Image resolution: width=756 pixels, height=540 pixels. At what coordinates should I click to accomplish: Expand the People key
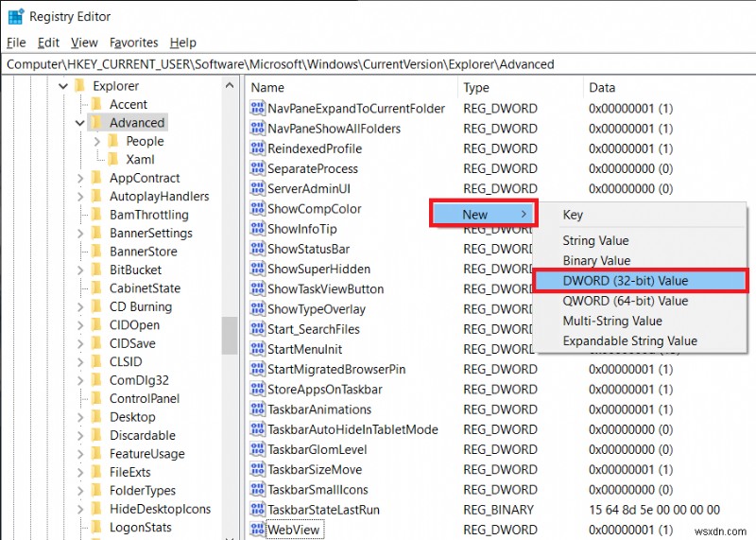[97, 142]
